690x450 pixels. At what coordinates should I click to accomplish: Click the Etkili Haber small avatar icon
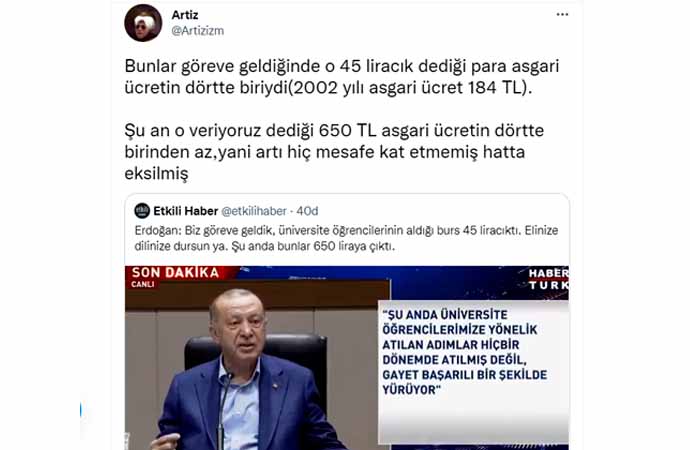pyautogui.click(x=142, y=211)
